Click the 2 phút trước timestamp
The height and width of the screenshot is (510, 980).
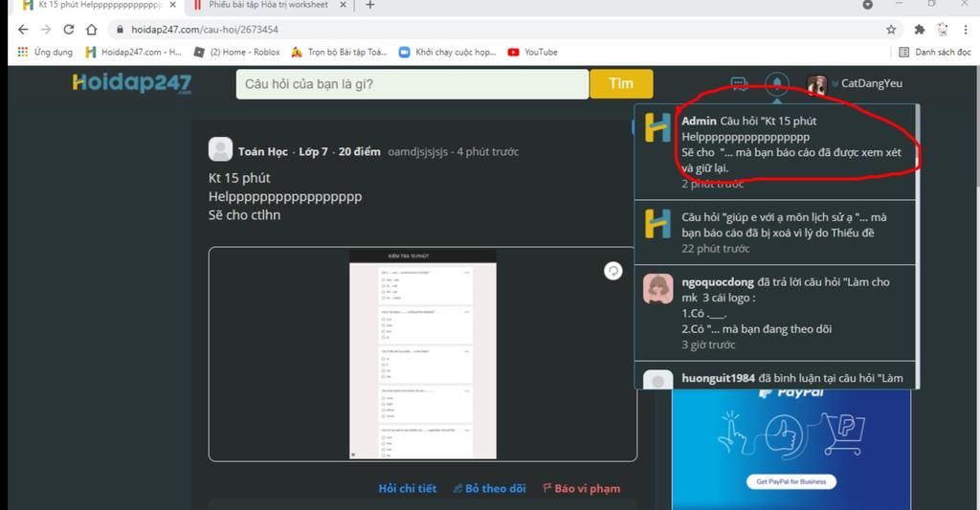(x=712, y=184)
